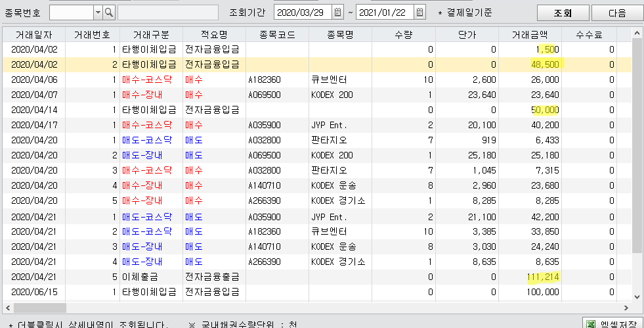Open the end date calendar picker
This screenshot has width=644, height=328.
420,12
